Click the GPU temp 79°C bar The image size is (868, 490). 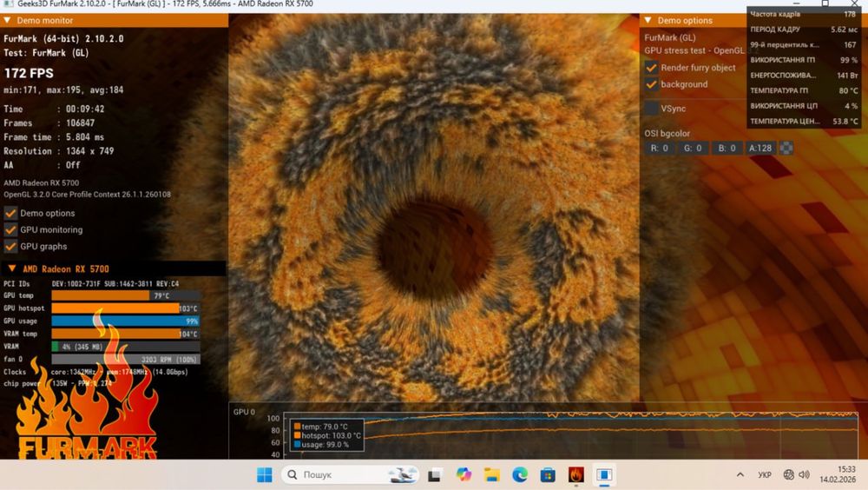126,295
